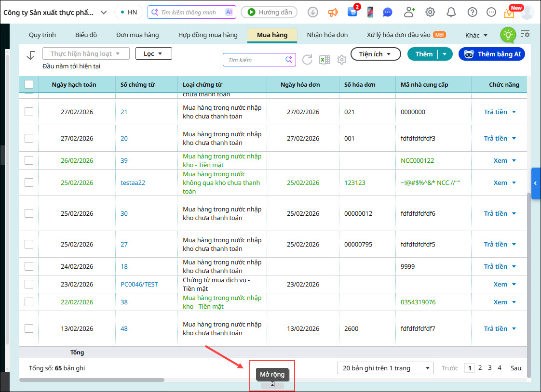Open the Lọc filter dropdown
This screenshot has width=541, height=392.
153,53
